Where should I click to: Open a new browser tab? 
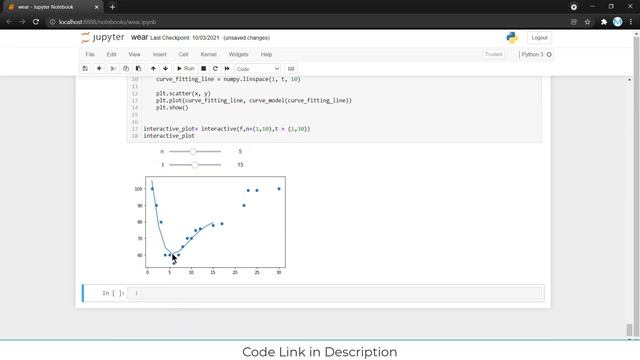click(x=112, y=7)
